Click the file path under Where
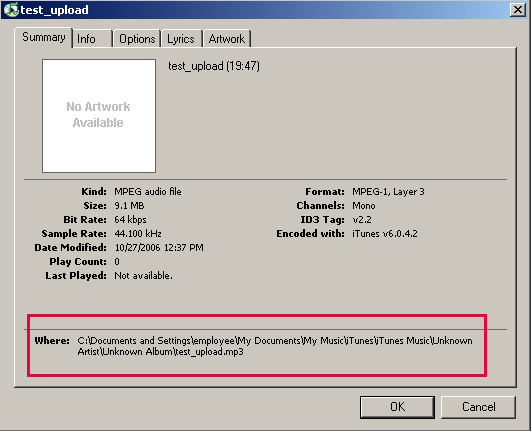531x431 pixels. point(275,346)
